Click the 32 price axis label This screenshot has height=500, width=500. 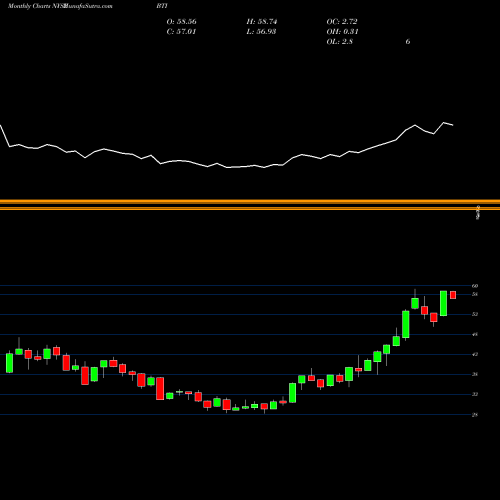[x=475, y=394]
